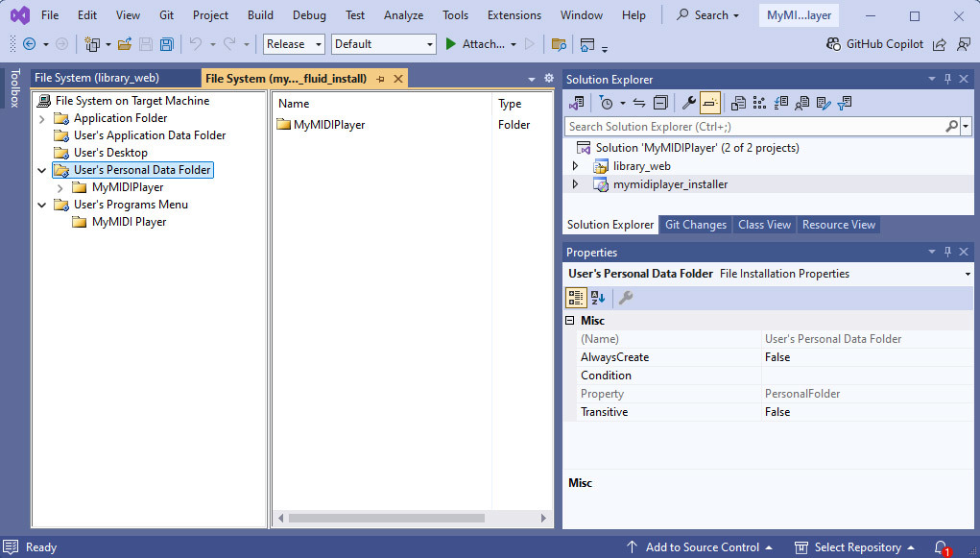Viewport: 980px width, 558px height.
Task: Click the New Project toolbar icon
Action: 92,44
